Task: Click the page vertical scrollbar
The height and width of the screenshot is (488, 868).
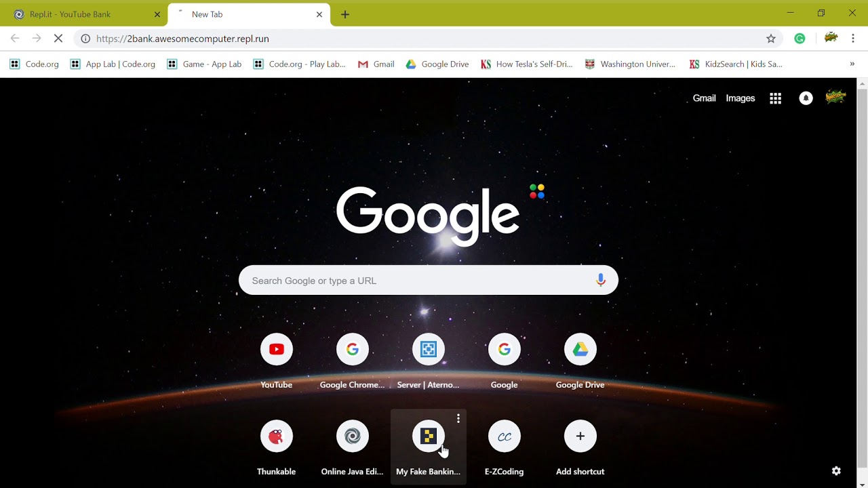Action: [x=863, y=277]
